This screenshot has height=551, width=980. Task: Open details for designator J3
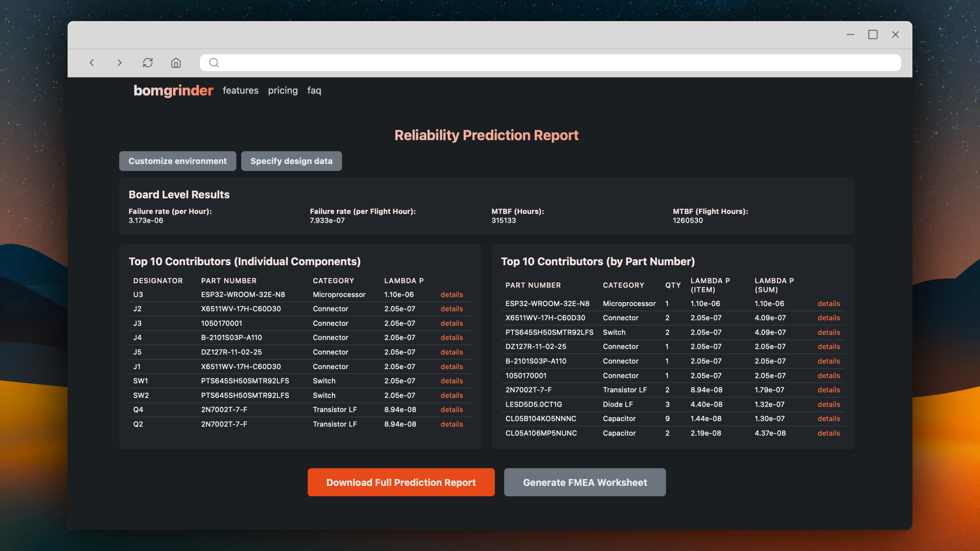[x=452, y=323]
